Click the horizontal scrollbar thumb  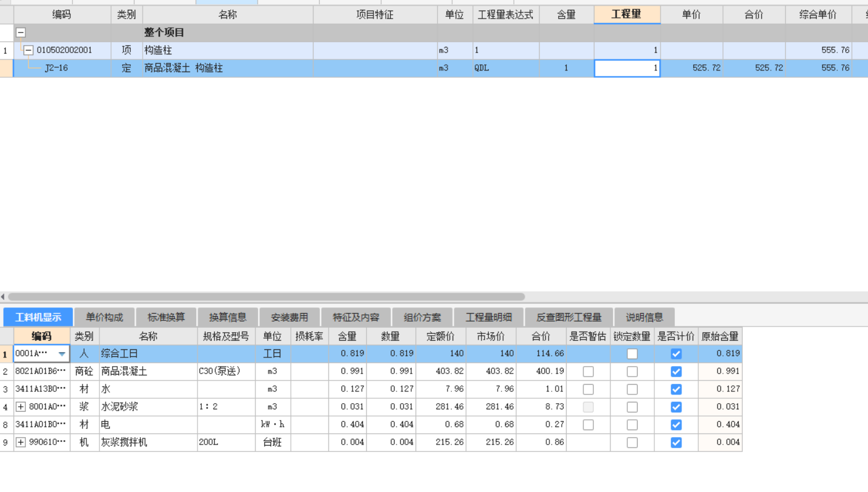coord(266,297)
